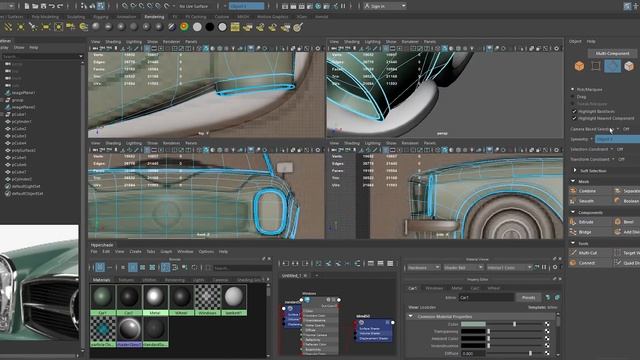This screenshot has height=360, width=640.
Task: Click the Multi-Component button
Action: click(x=612, y=53)
